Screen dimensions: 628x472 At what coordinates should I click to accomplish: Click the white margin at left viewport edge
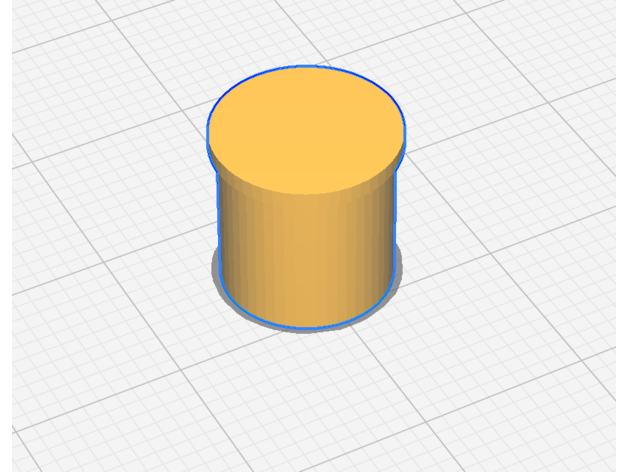[5, 236]
